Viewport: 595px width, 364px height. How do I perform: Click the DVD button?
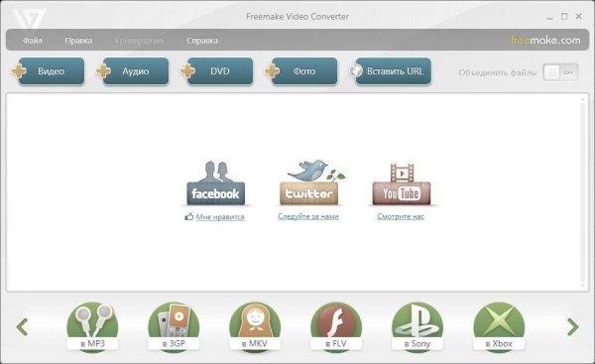click(220, 71)
